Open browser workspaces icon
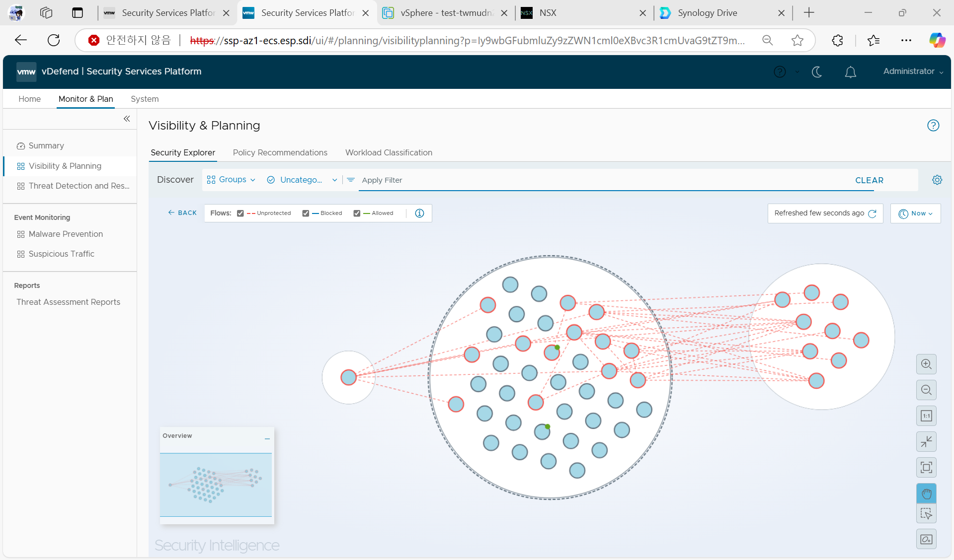 coord(46,13)
